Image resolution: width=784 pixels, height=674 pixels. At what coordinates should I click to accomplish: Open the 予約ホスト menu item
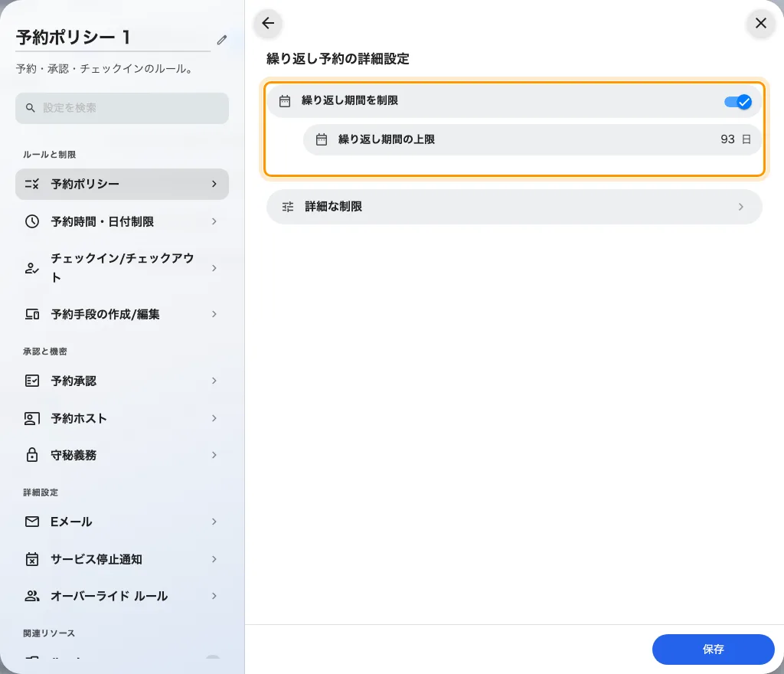click(122, 418)
